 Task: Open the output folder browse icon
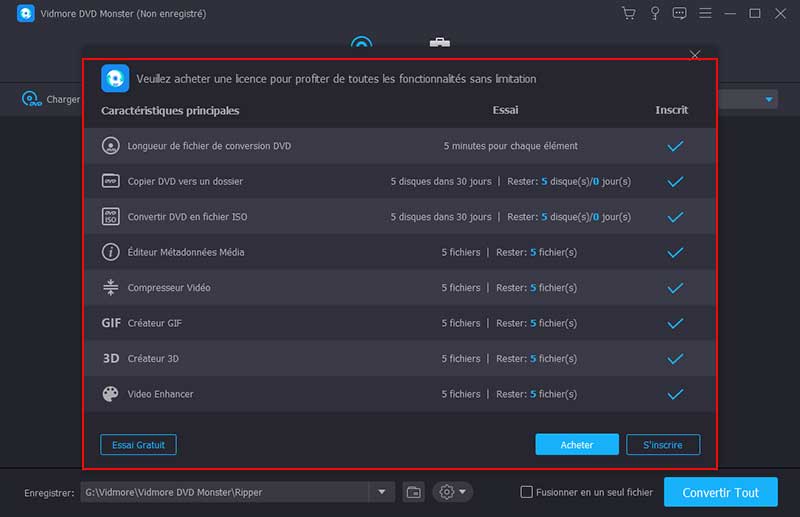(414, 492)
